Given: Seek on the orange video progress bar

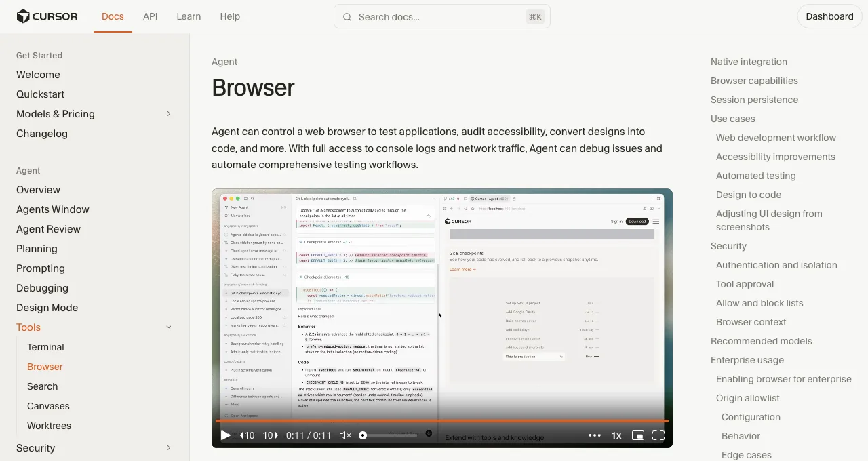Looking at the screenshot, I should tap(442, 421).
